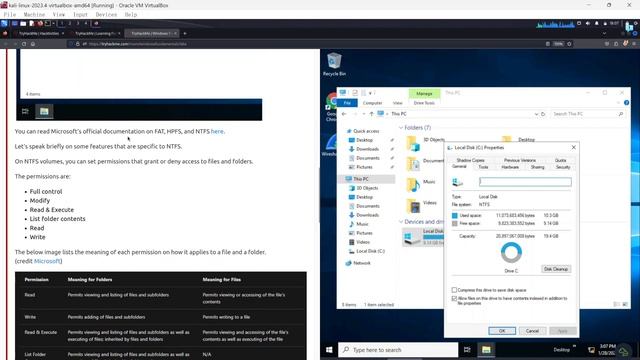Image resolution: width=640 pixels, height=360 pixels.
Task: Click the search magnifier in Explorer search box
Action: point(620,114)
